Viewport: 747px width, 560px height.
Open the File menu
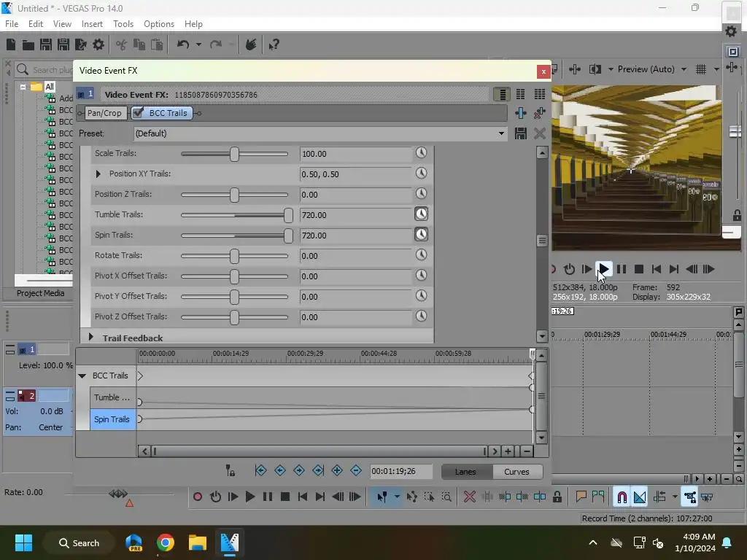click(12, 24)
